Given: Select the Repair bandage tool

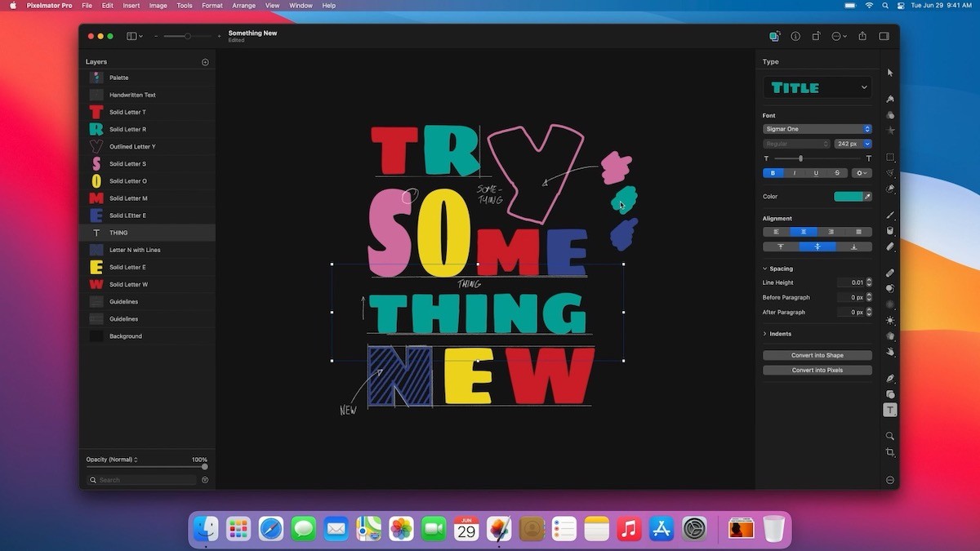Looking at the screenshot, I should (890, 273).
